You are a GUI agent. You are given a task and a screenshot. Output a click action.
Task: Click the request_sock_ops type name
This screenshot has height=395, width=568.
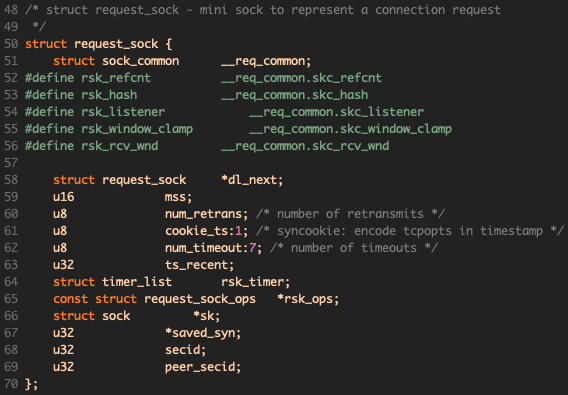tap(200, 299)
